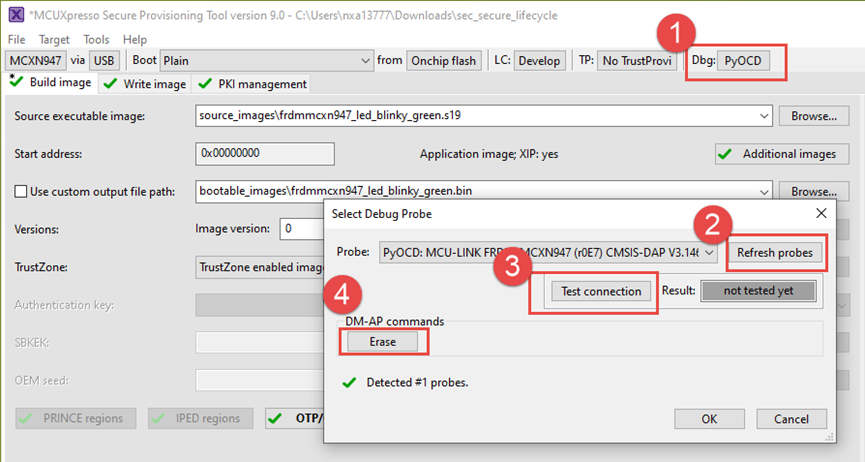865x462 pixels.
Task: Click the Refresh probes button
Action: [x=775, y=253]
